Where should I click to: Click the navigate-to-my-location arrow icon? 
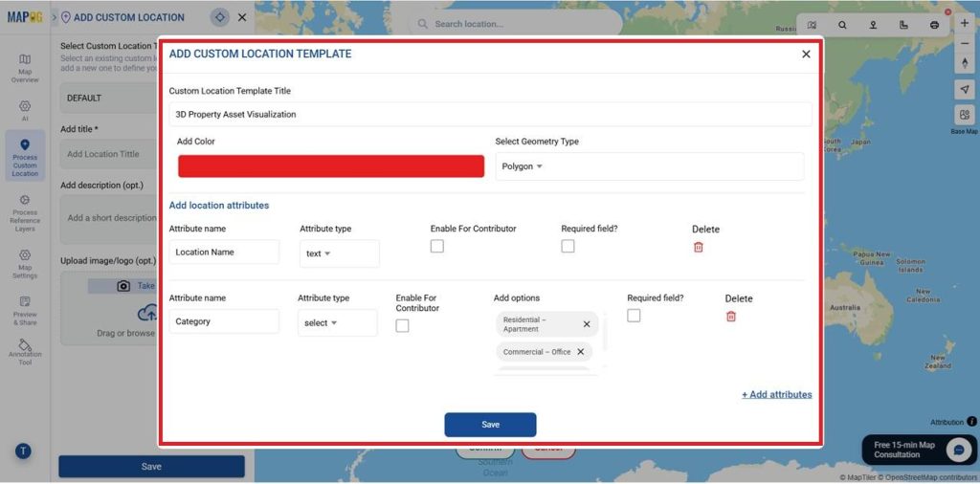(x=965, y=89)
